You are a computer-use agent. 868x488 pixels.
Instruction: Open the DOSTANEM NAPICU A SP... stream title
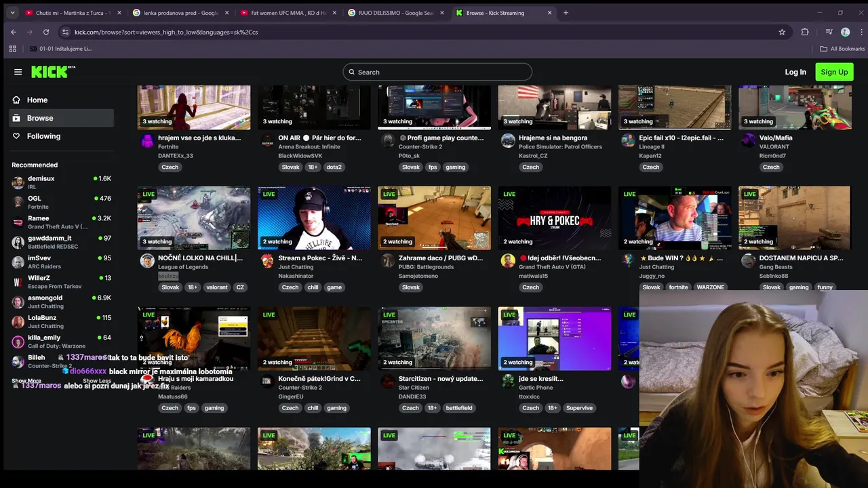click(x=802, y=258)
